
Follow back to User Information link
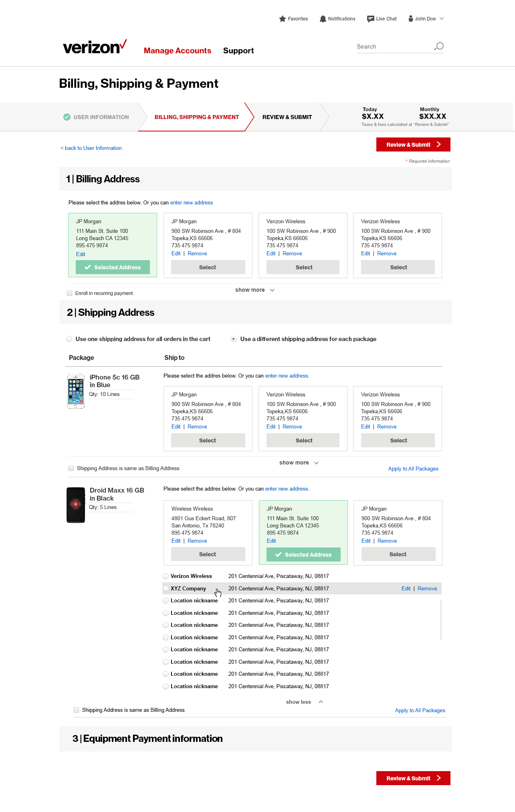91,148
